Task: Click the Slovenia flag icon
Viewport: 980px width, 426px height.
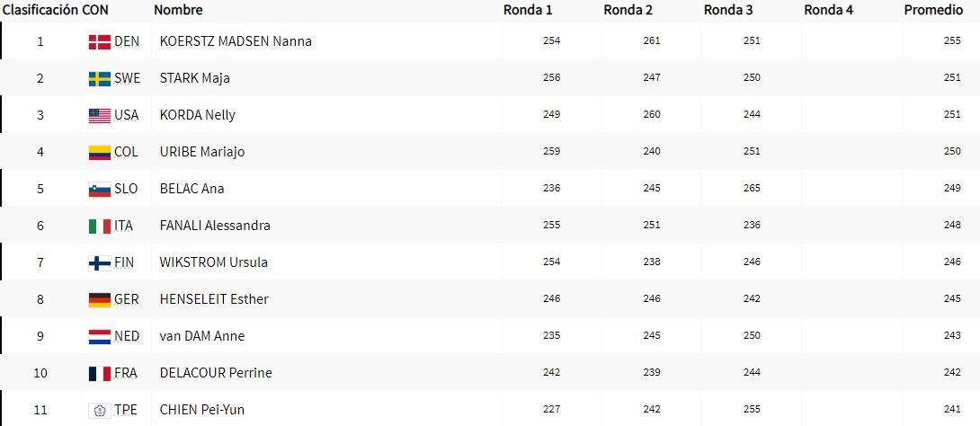Action: [x=99, y=189]
